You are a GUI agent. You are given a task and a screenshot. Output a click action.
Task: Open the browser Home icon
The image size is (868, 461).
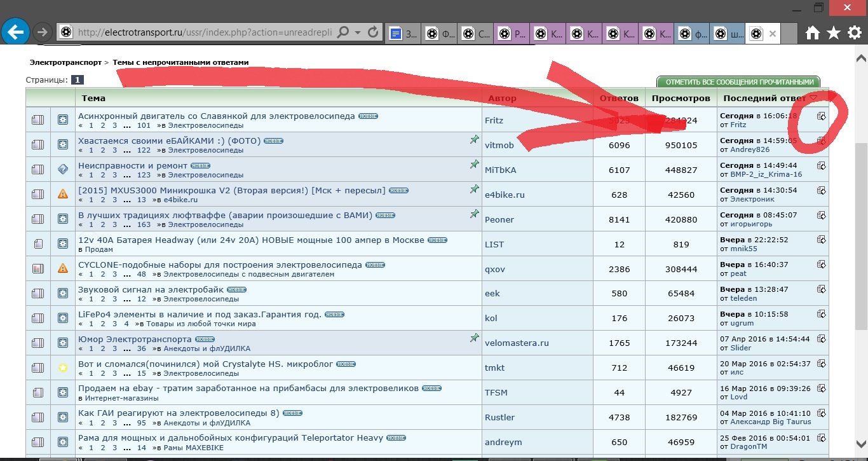click(x=813, y=32)
